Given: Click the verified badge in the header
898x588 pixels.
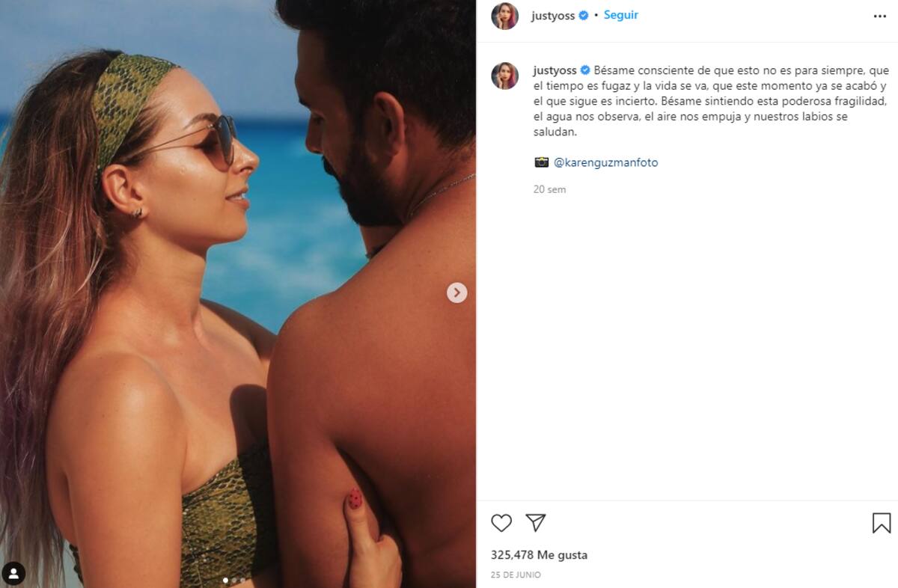Looking at the screenshot, I should (584, 16).
